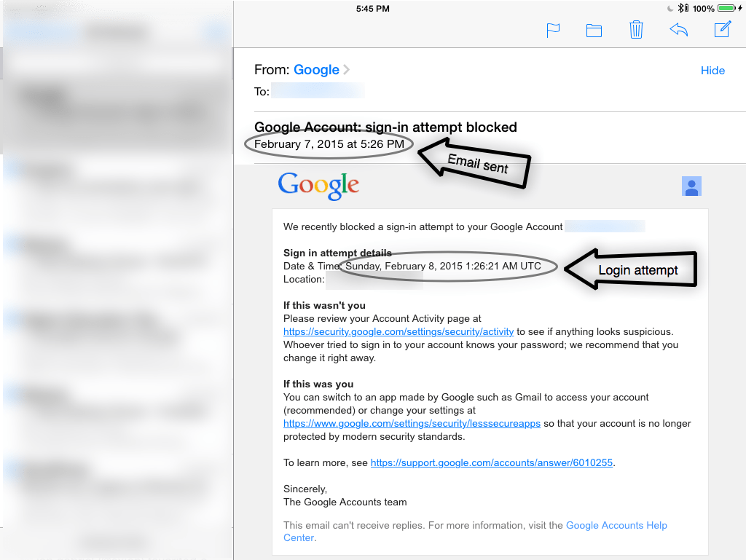The height and width of the screenshot is (560, 746).
Task: Flag this email with the flag icon
Action: [x=553, y=31]
